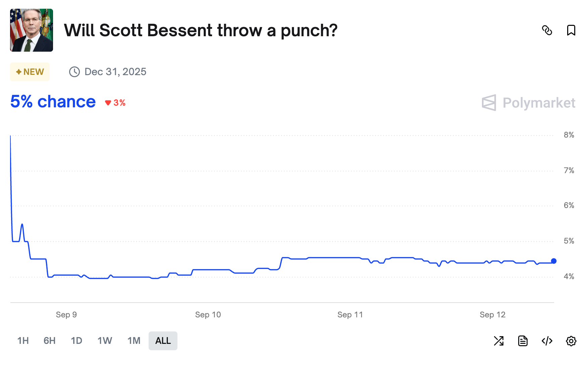Copy the market link with the chain icon
588x365 pixels.
pyautogui.click(x=547, y=30)
